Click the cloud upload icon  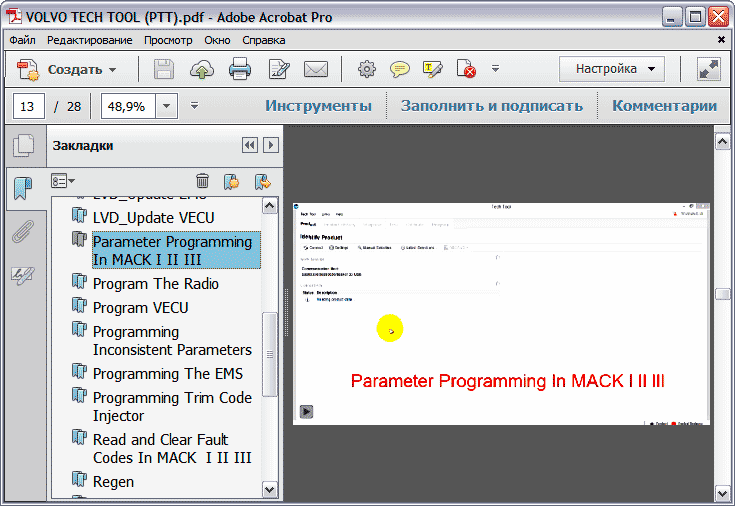[202, 70]
